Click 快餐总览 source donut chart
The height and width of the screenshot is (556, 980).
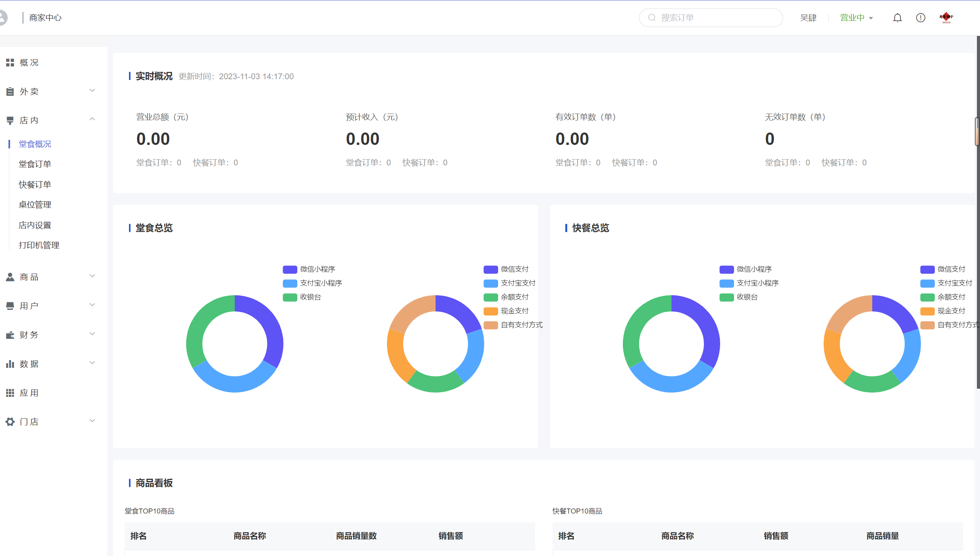click(x=671, y=344)
